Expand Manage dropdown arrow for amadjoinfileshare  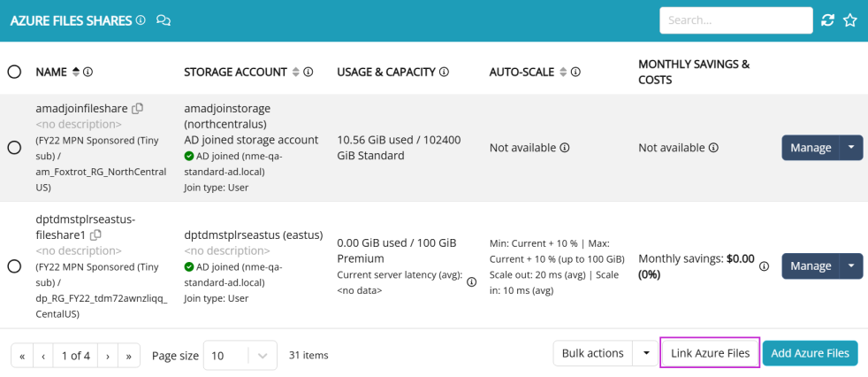coord(851,148)
